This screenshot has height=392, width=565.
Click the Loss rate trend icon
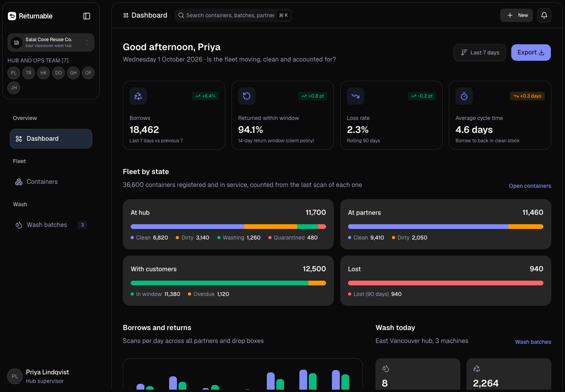(x=355, y=96)
